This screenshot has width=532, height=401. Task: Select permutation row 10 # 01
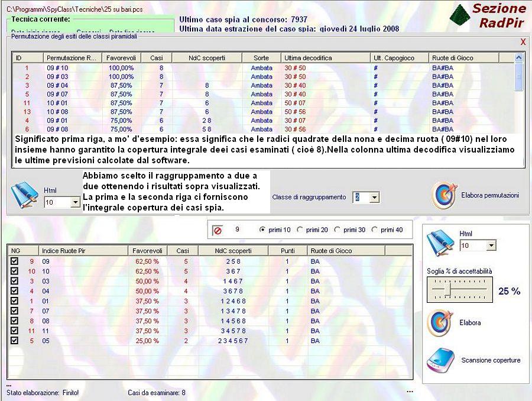click(x=264, y=103)
